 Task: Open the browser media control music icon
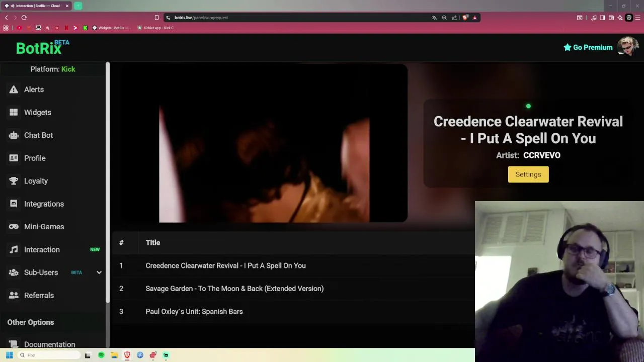594,18
